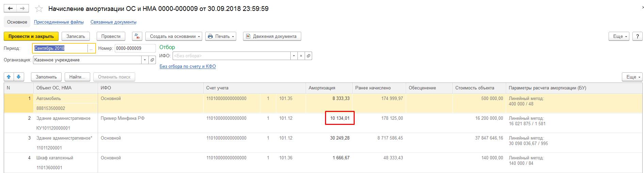This screenshot has height=173, width=644.
Task: Select the Шкаф каталожный table row
Action: [x=54, y=158]
